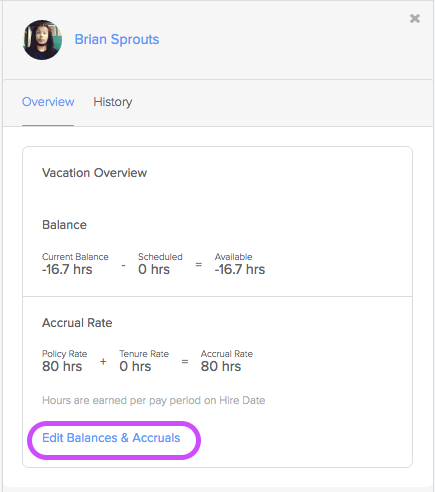Select the Current Balance -16.7 hrs value

tap(67, 269)
